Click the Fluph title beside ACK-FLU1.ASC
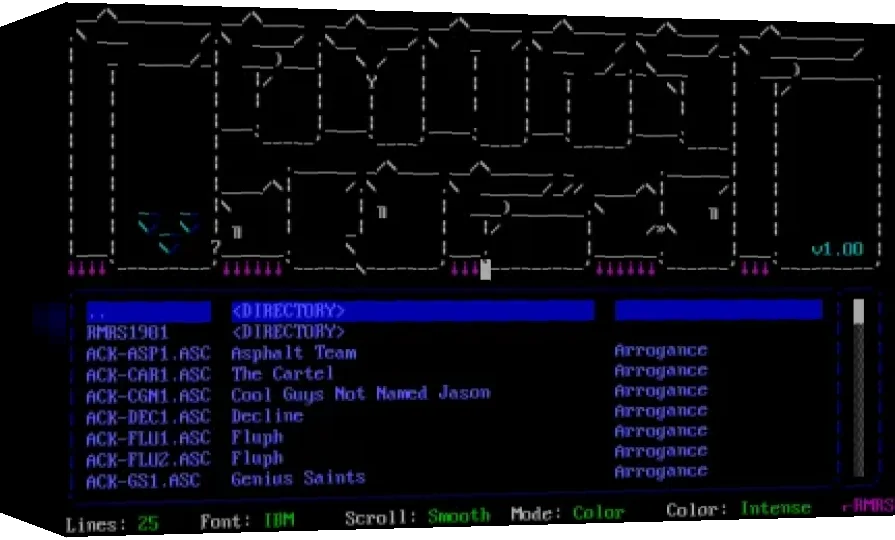This screenshot has height=540, width=895. [257, 437]
